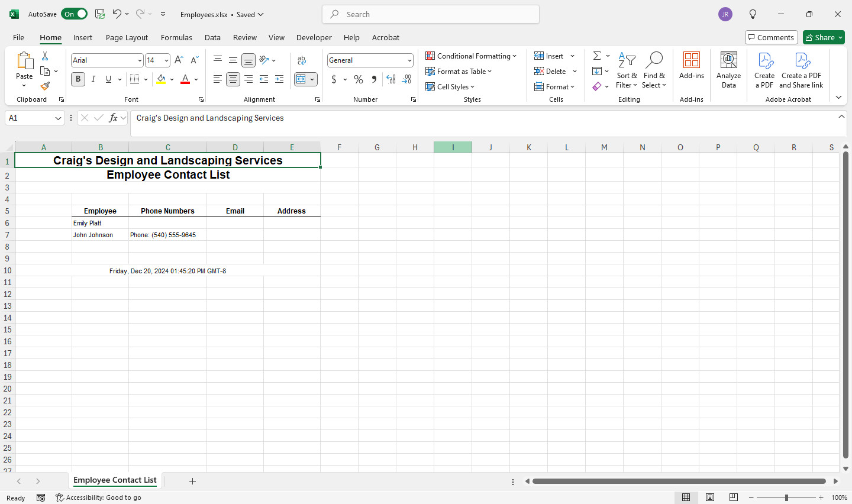Switch to Page Layout view in status bar

(710, 497)
